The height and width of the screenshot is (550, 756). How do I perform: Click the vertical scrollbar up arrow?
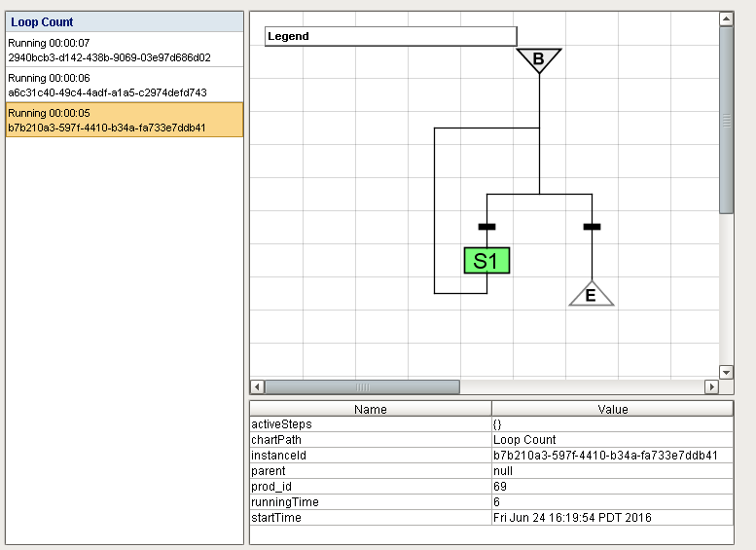click(x=726, y=18)
